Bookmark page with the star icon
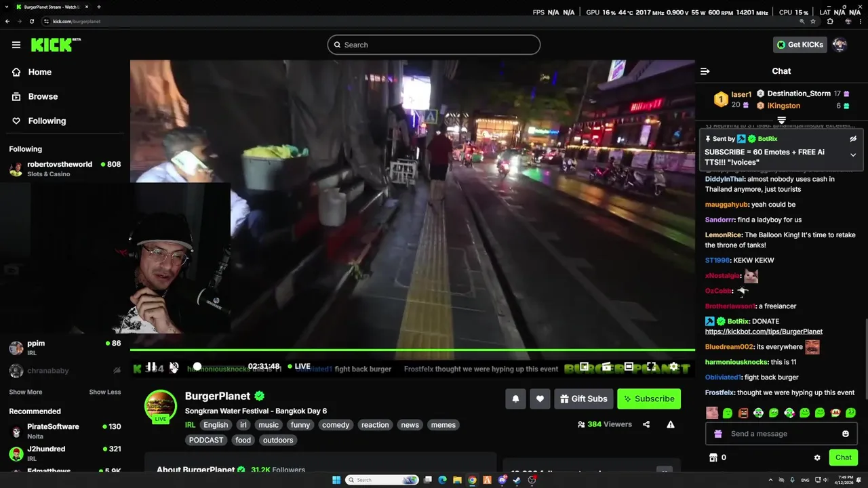Image resolution: width=868 pixels, height=488 pixels. coord(813,21)
